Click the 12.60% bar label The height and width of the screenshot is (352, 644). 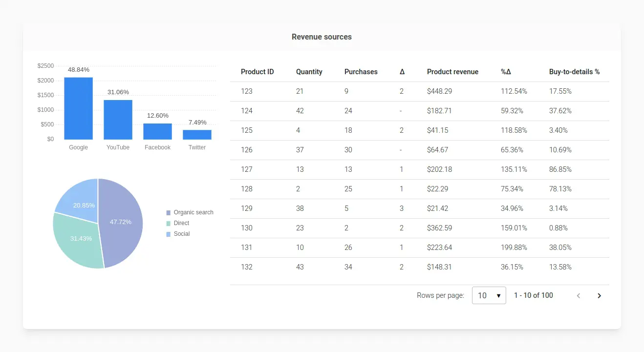[158, 116]
